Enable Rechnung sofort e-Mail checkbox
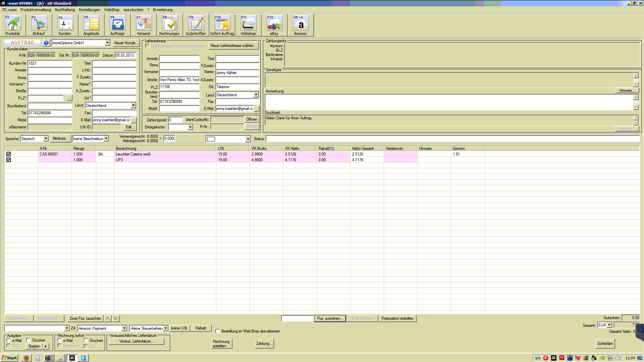This screenshot has width=644, height=362. click(x=60, y=340)
